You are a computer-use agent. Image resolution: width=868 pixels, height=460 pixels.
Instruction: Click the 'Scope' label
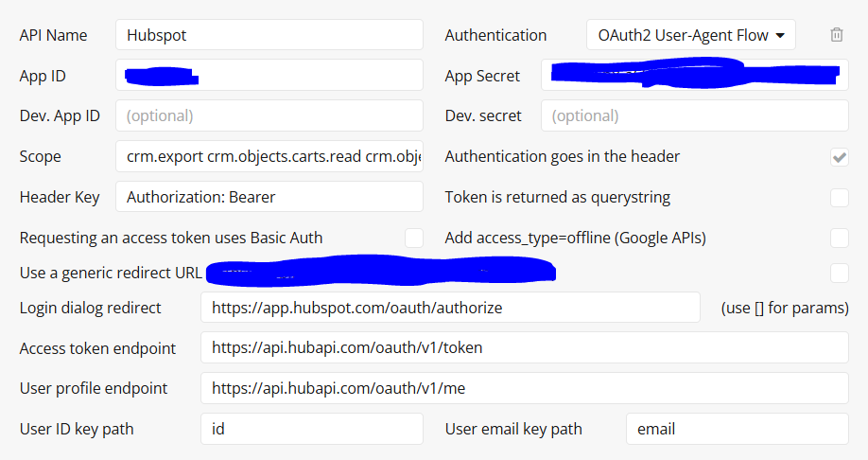pyautogui.click(x=40, y=157)
